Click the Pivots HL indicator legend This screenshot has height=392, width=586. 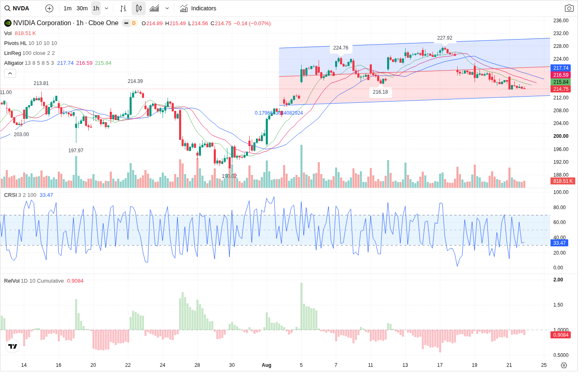click(15, 43)
